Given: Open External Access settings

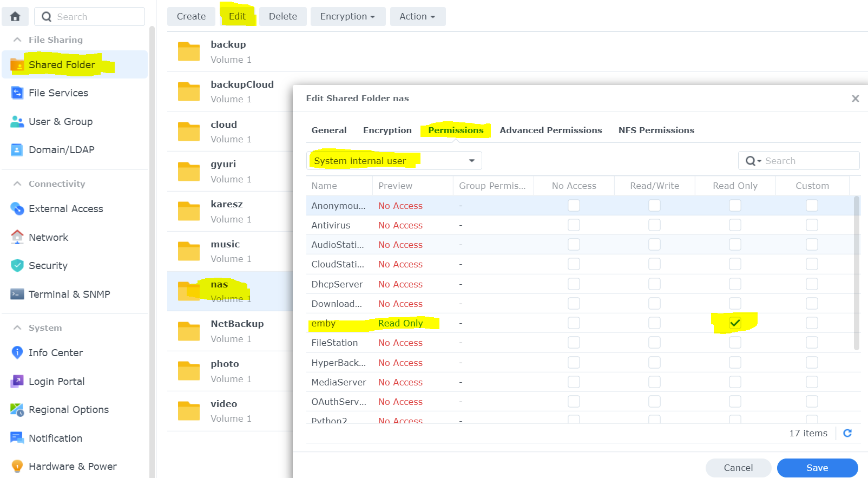Looking at the screenshot, I should pos(75,209).
